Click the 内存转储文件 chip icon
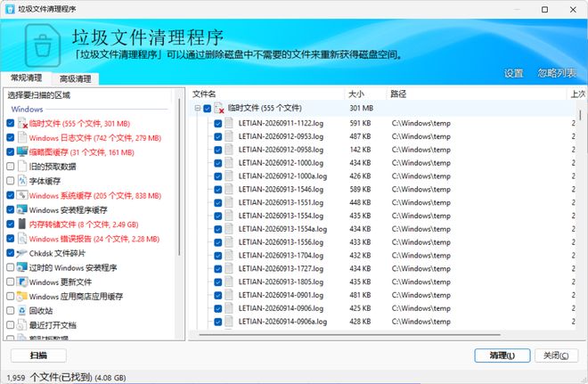Image resolution: width=588 pixels, height=384 pixels. point(22,224)
